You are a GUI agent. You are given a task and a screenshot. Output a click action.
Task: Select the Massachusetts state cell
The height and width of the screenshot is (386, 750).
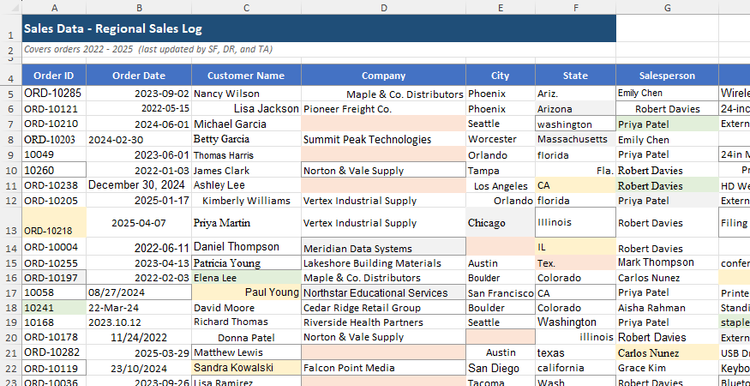click(575, 140)
